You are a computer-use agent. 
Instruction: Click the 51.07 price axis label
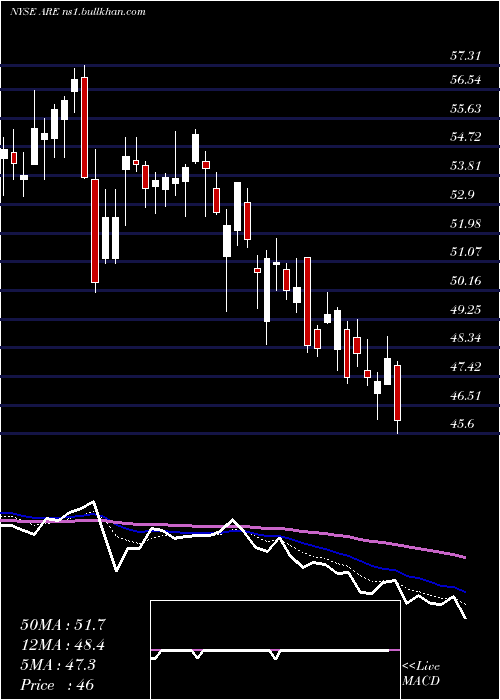466,252
